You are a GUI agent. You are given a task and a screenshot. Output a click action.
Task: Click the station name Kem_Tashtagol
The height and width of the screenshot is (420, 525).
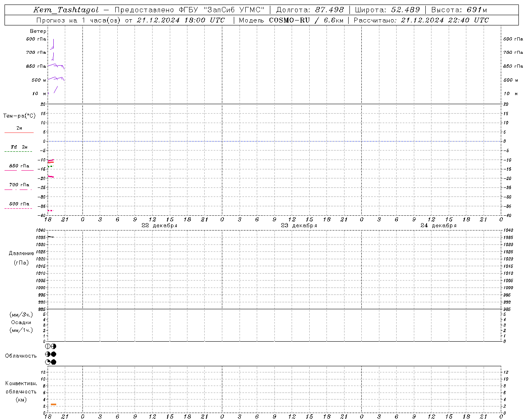click(66, 10)
